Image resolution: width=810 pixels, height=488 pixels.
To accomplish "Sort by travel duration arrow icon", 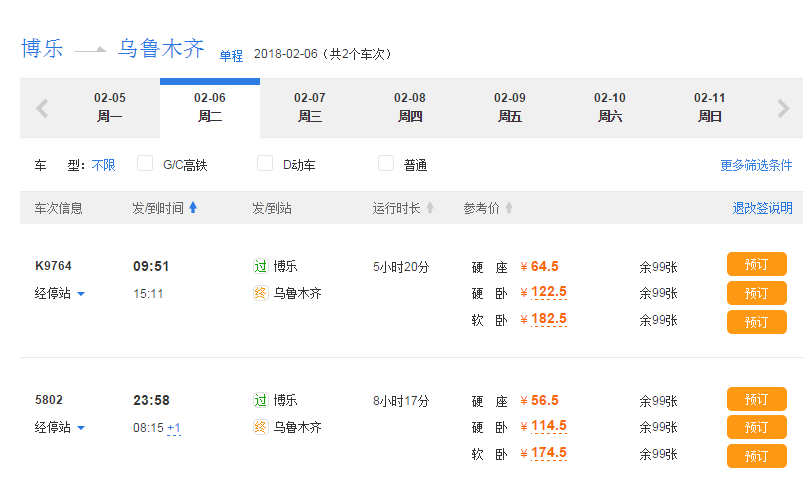I will click(x=430, y=208).
